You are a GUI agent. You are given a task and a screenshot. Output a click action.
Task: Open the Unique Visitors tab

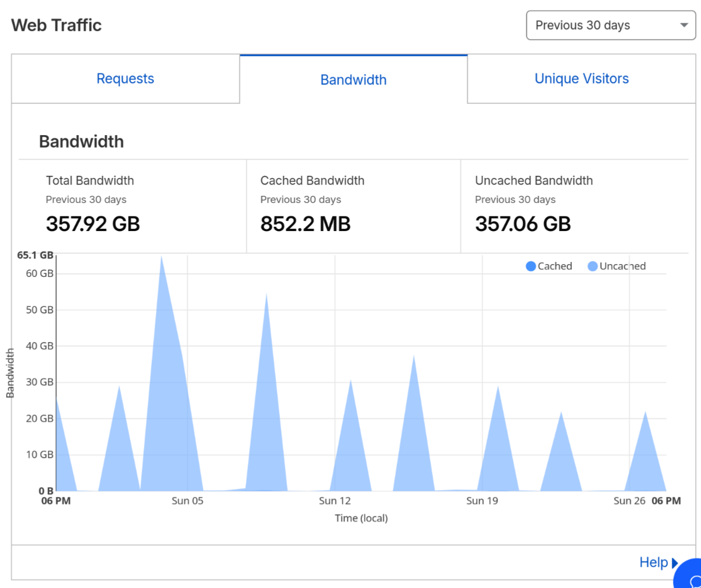(x=582, y=79)
